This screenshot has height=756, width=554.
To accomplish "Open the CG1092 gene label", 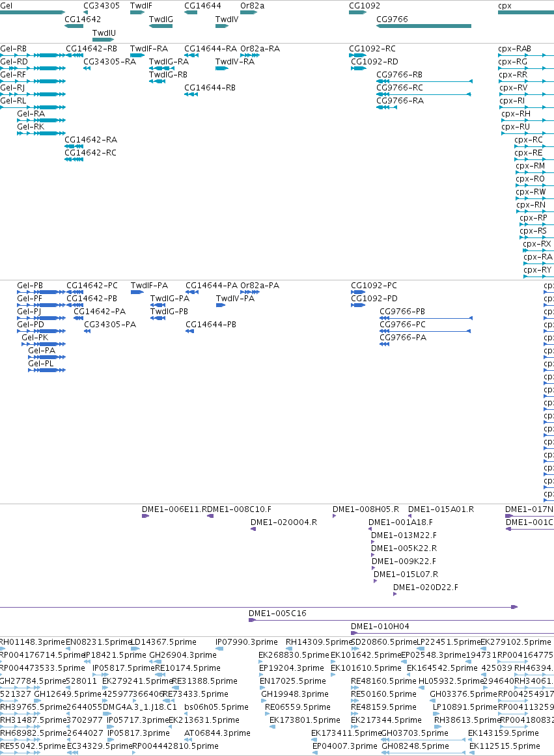I will click(365, 6).
